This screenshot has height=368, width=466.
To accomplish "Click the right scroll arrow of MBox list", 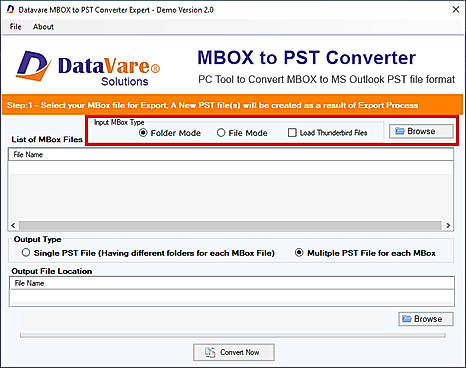I will pos(448,226).
